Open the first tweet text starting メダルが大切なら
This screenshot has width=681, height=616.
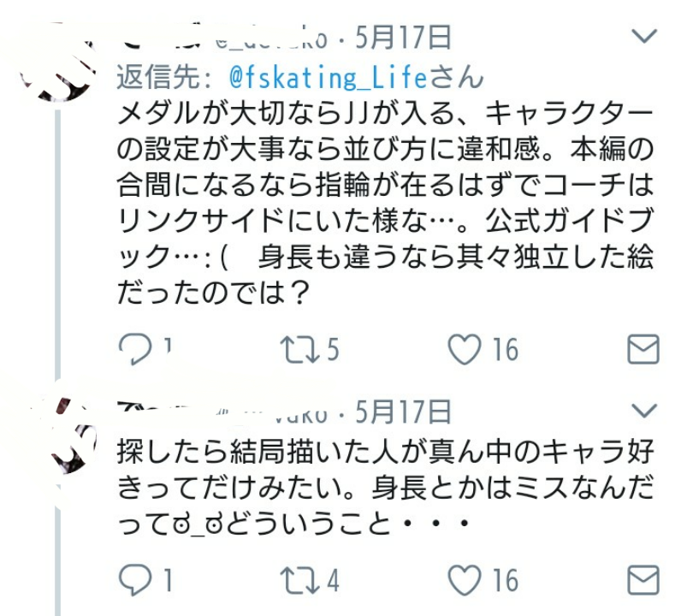pyautogui.click(x=385, y=204)
